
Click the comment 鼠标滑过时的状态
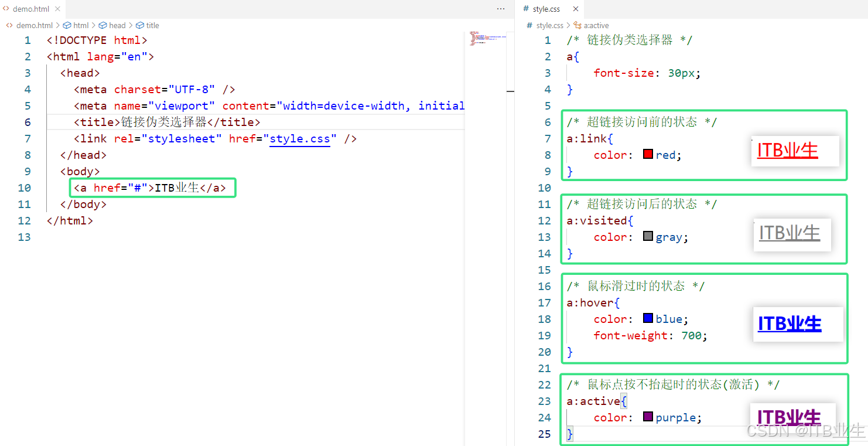coord(635,287)
